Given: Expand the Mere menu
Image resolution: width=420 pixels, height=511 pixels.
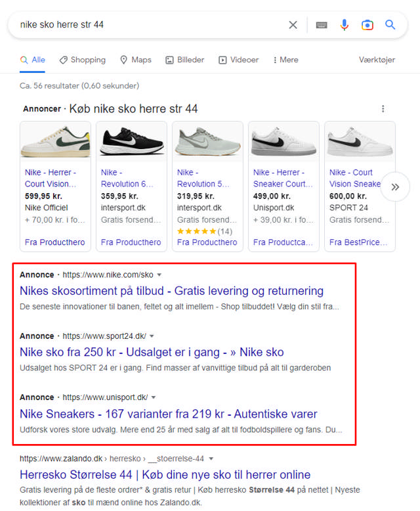Looking at the screenshot, I should 285,60.
